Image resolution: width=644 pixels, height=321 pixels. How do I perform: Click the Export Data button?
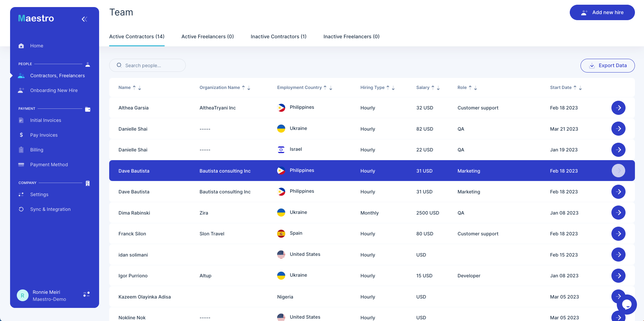[607, 65]
